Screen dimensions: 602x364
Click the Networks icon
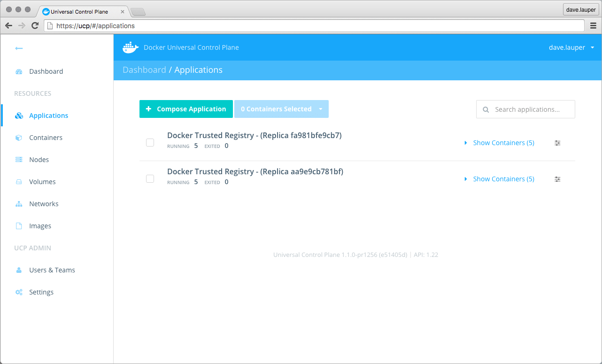pos(19,203)
